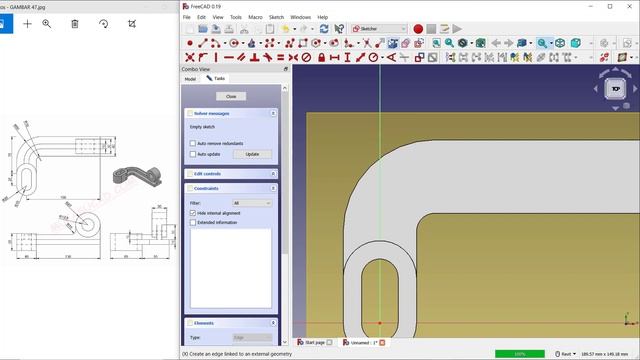Apply the Horizontal constraint
The height and width of the screenshot is (360, 640).
click(229, 58)
